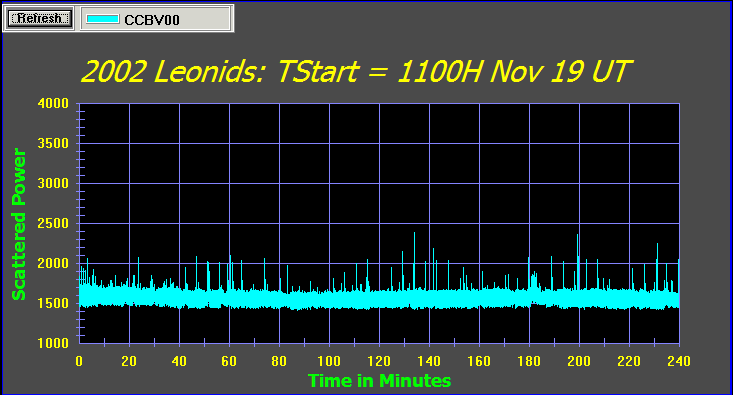Screen dimensions: 733x395
Task: Click the 120 minute x-axis label
Action: (x=379, y=361)
